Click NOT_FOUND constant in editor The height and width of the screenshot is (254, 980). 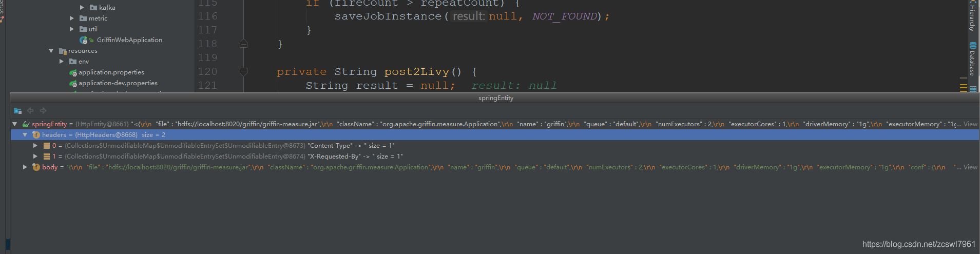pyautogui.click(x=565, y=16)
